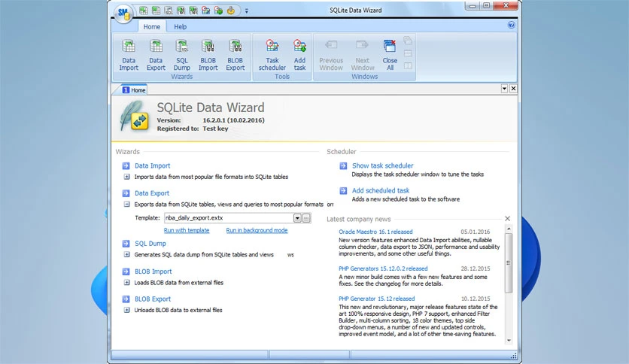The width and height of the screenshot is (629, 364).
Task: Click the Run with template link
Action: click(x=187, y=230)
